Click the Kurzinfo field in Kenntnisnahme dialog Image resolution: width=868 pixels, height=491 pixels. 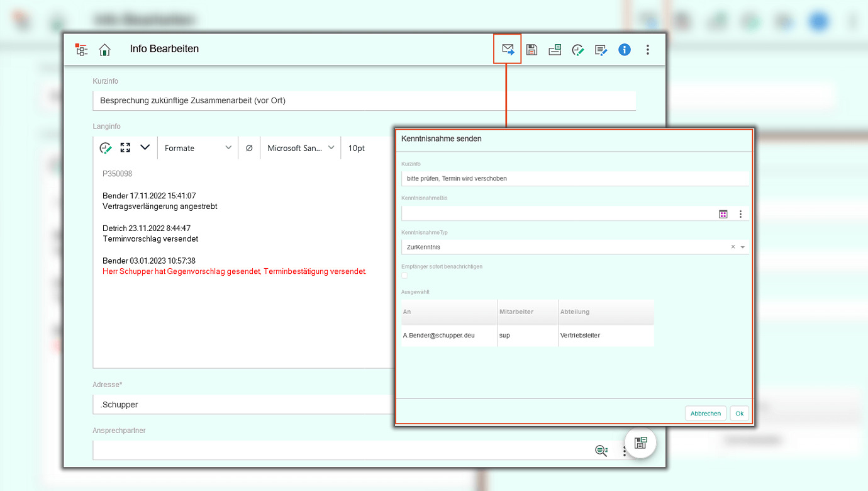click(x=575, y=178)
